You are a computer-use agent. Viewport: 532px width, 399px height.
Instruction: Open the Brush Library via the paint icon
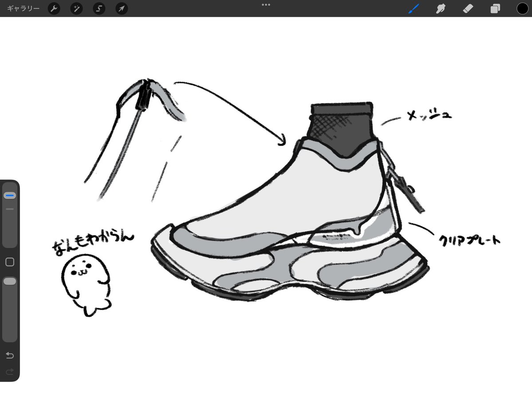[414, 8]
